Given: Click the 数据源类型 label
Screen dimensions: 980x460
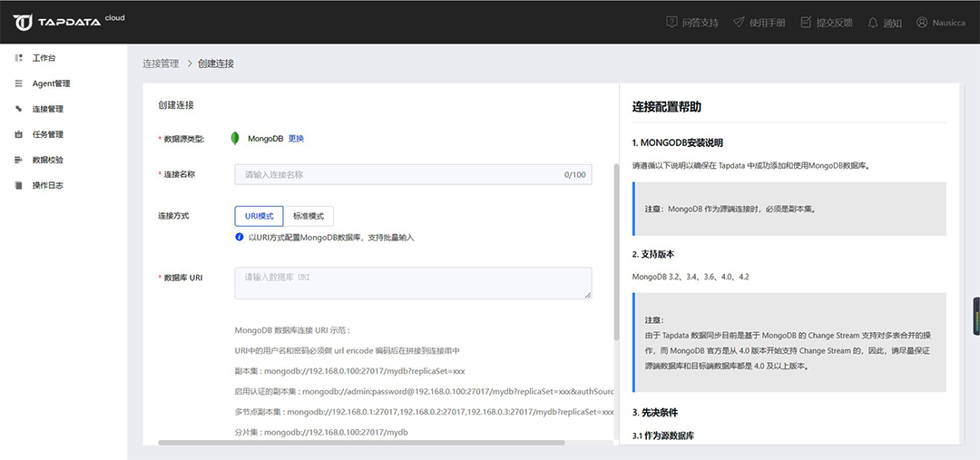Looking at the screenshot, I should [x=183, y=139].
